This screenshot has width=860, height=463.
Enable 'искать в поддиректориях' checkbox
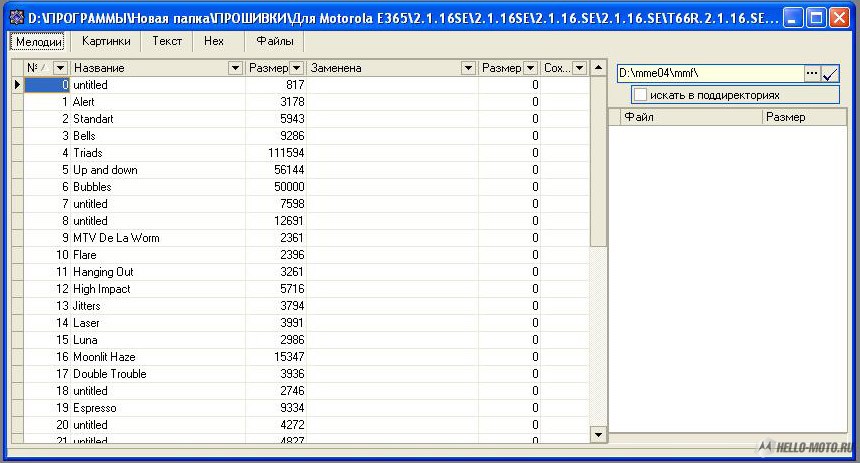(x=640, y=95)
